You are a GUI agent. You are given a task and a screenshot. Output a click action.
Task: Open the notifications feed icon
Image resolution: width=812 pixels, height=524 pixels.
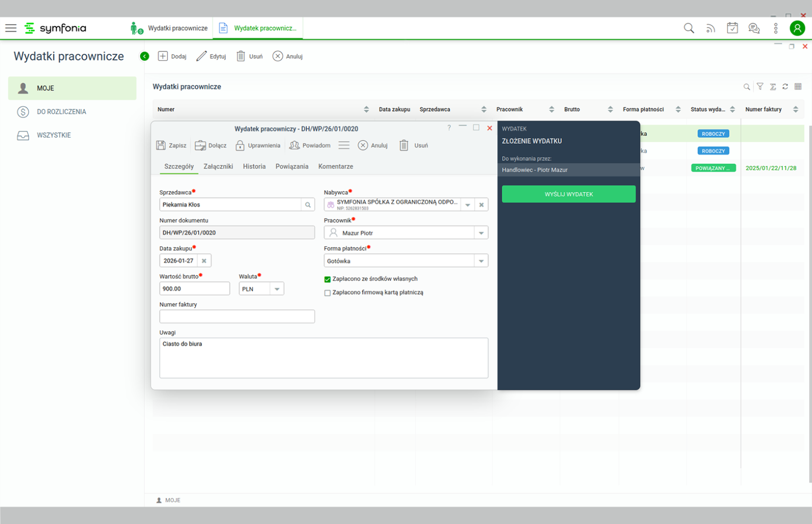[x=710, y=29]
